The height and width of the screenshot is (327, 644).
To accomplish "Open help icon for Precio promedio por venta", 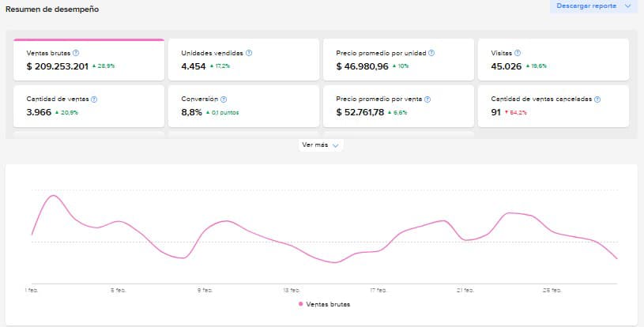I will (x=428, y=100).
